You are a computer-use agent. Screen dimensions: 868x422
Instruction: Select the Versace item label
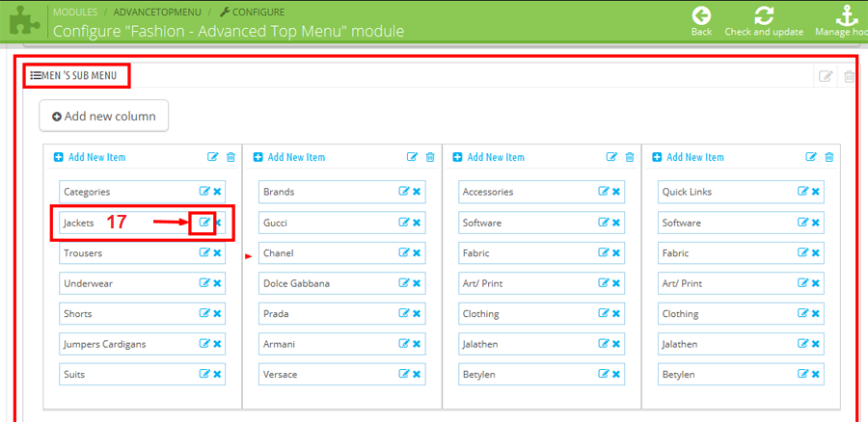280,375
